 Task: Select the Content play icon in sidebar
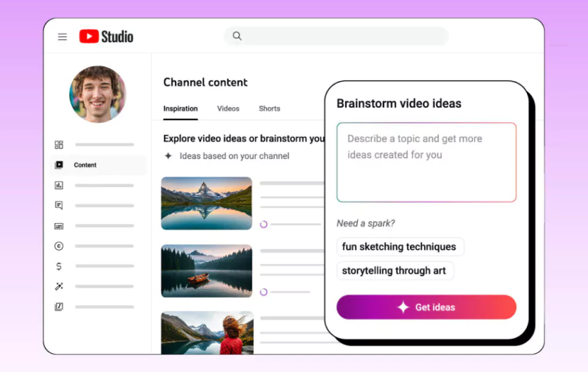(x=59, y=165)
